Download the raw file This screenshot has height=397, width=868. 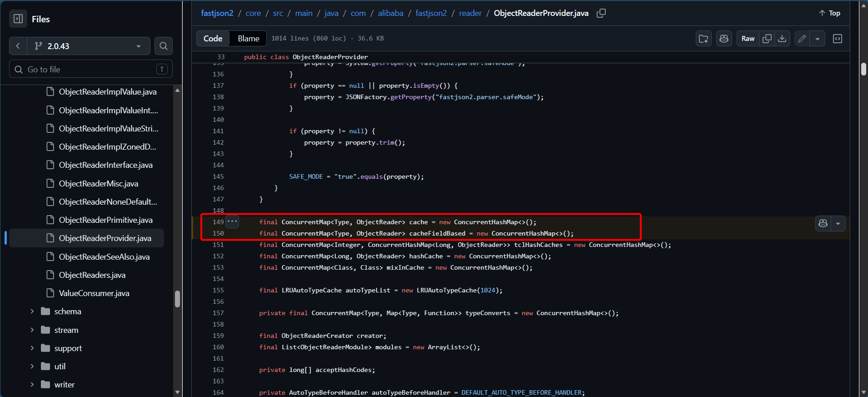click(782, 39)
